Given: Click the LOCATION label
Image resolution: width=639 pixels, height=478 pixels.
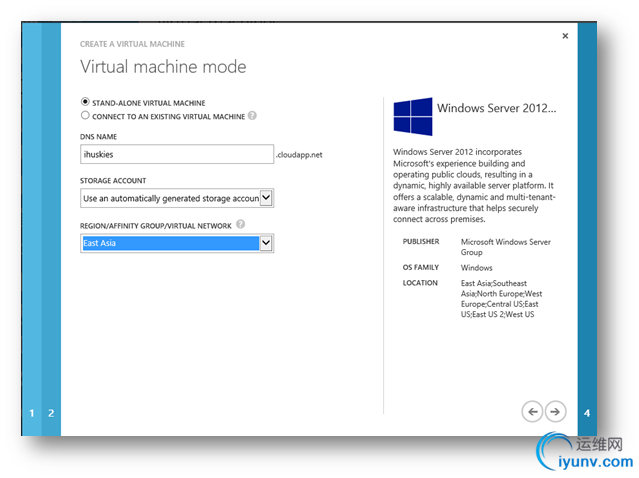Looking at the screenshot, I should [x=420, y=283].
